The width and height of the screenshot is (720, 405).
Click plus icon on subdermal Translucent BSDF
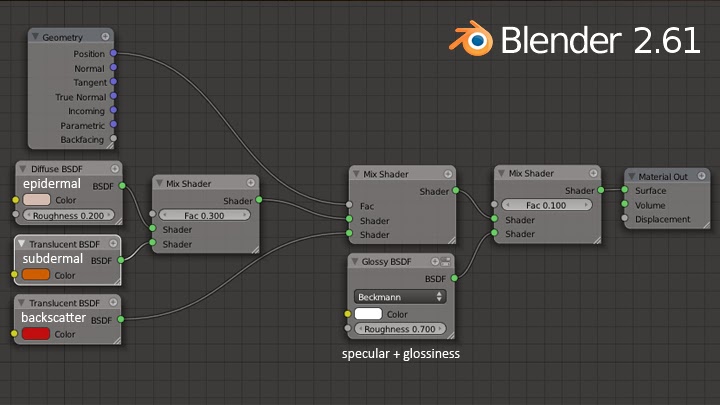point(113,243)
